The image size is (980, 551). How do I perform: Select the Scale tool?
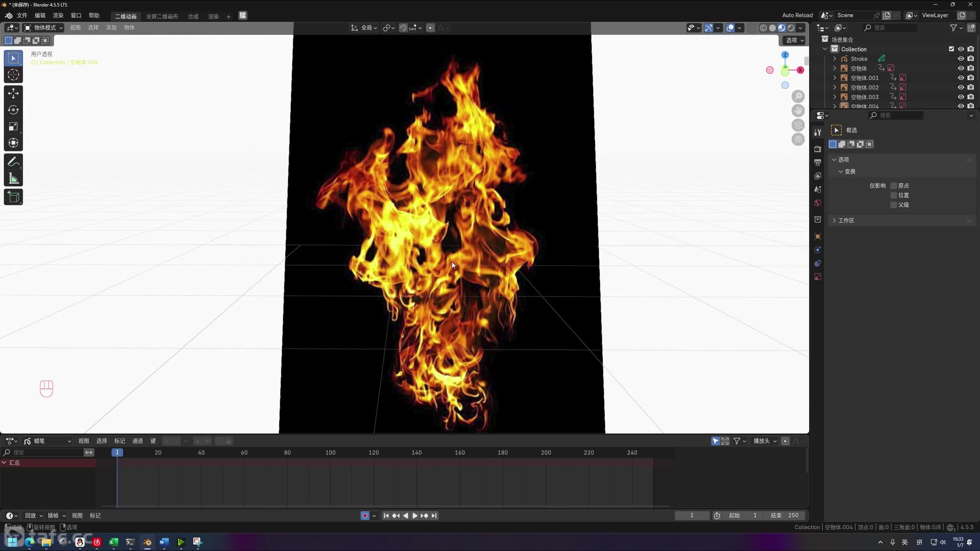(13, 127)
